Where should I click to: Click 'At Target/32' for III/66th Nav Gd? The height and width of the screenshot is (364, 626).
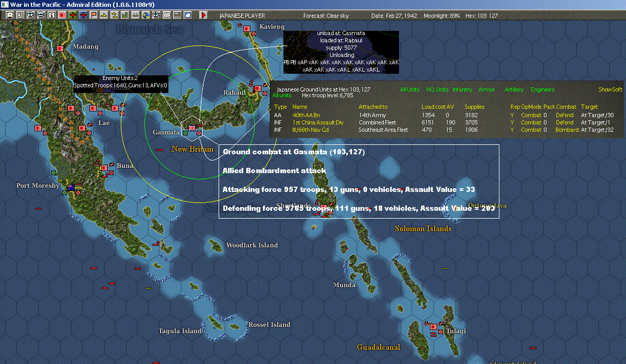tap(597, 130)
